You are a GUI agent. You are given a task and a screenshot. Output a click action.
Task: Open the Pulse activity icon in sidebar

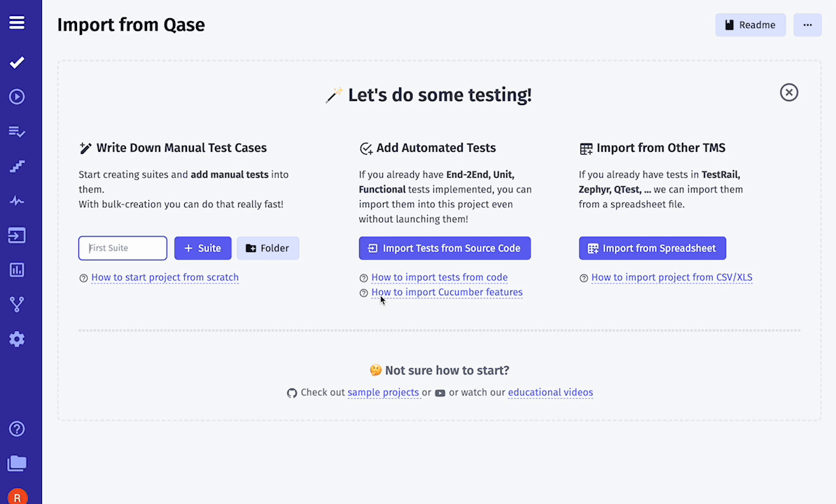(x=17, y=201)
